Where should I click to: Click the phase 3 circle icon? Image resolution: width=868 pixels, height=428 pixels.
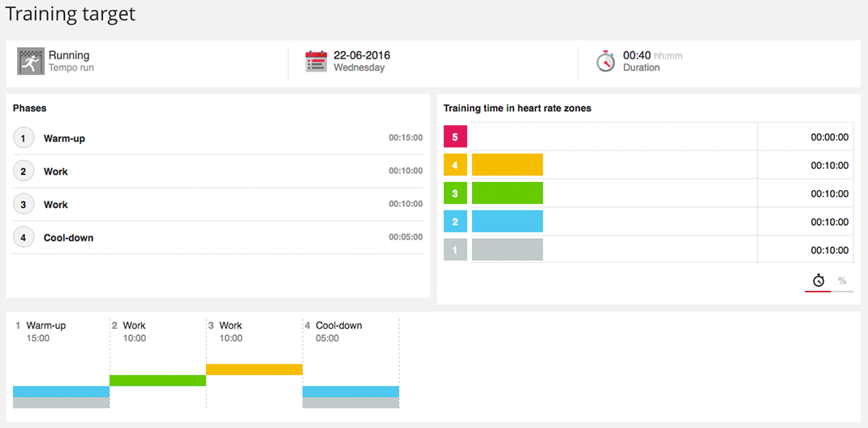(x=24, y=205)
